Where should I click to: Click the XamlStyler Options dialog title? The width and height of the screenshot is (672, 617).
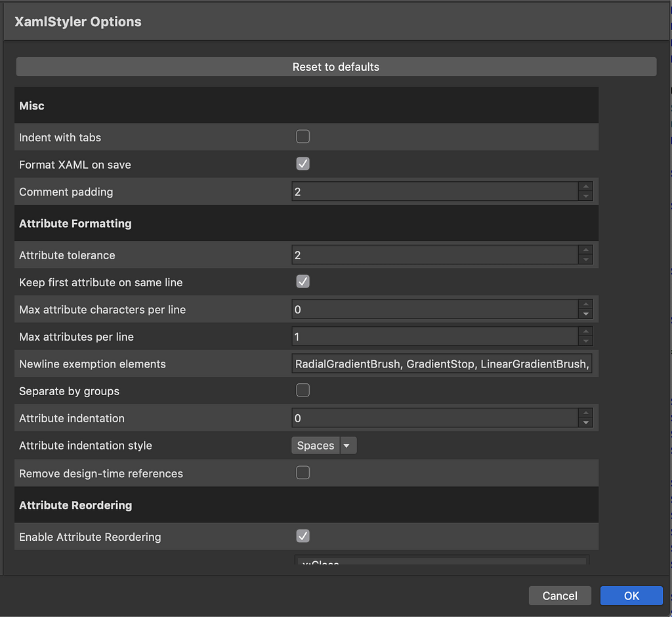(x=78, y=22)
